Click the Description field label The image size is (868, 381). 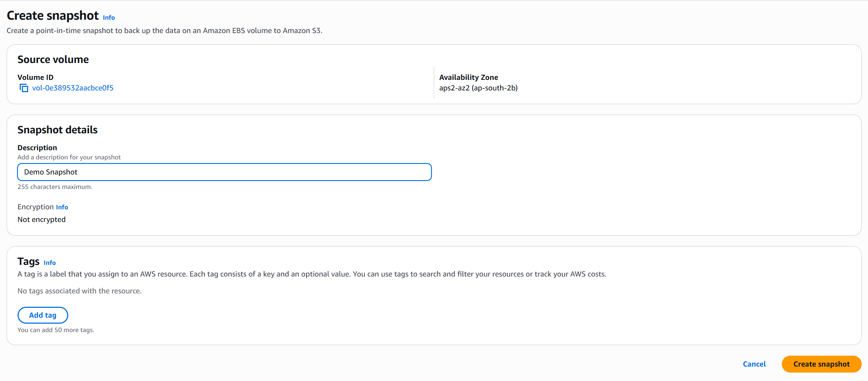[37, 148]
